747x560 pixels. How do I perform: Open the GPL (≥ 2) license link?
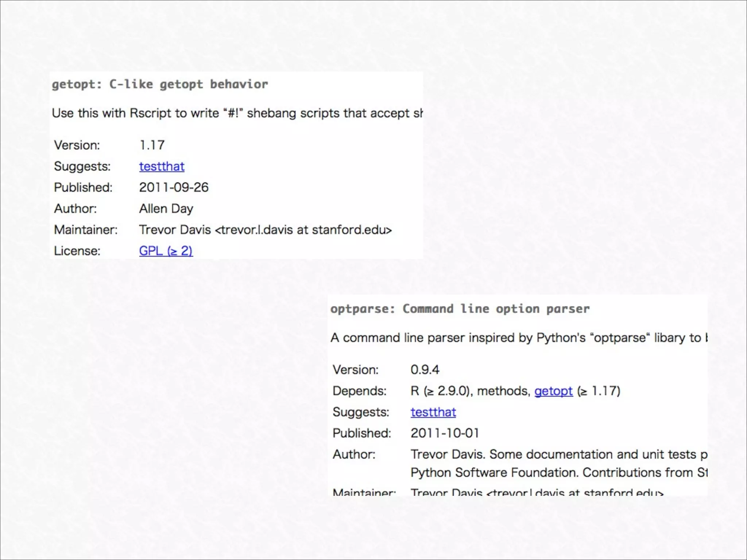tap(166, 251)
